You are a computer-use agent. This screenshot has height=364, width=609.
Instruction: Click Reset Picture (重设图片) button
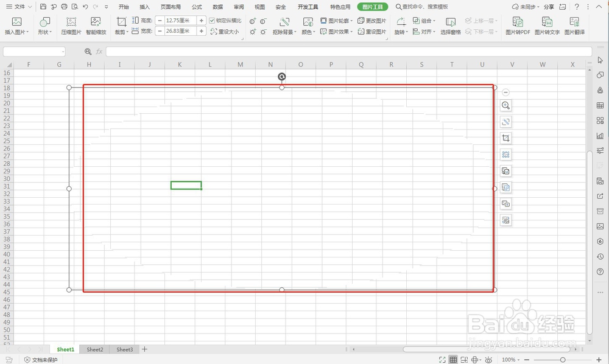[371, 32]
